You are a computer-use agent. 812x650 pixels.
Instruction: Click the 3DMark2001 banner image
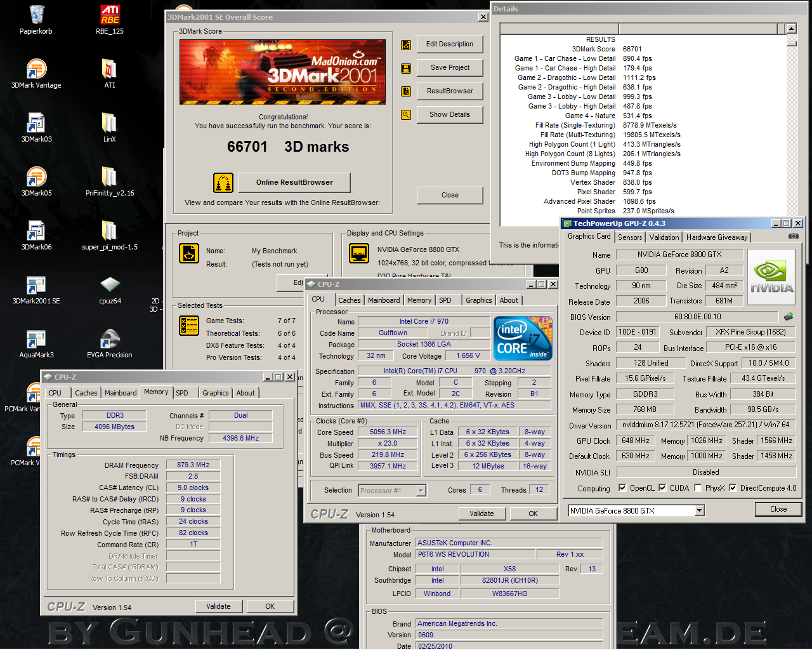(282, 72)
